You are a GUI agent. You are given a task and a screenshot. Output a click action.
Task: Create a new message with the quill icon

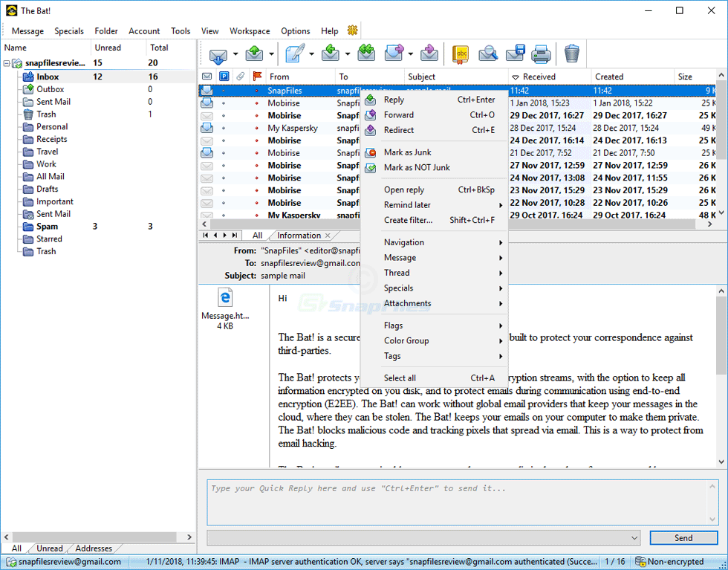pyautogui.click(x=295, y=54)
